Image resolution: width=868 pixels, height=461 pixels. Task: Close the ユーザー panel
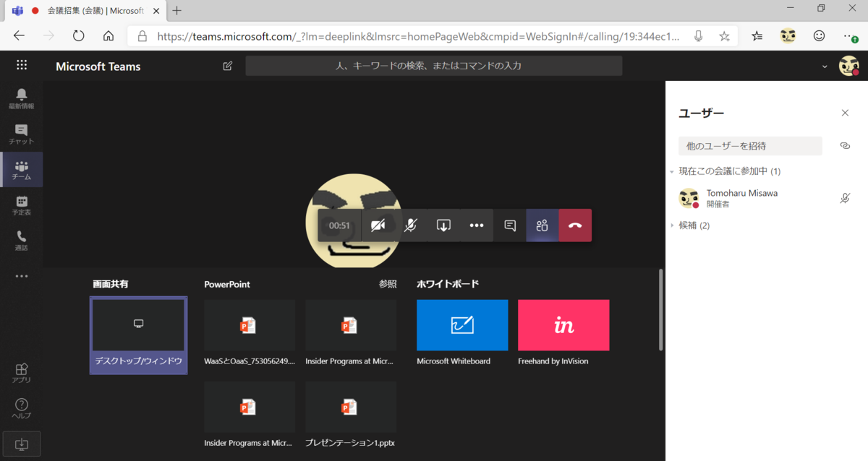845,113
